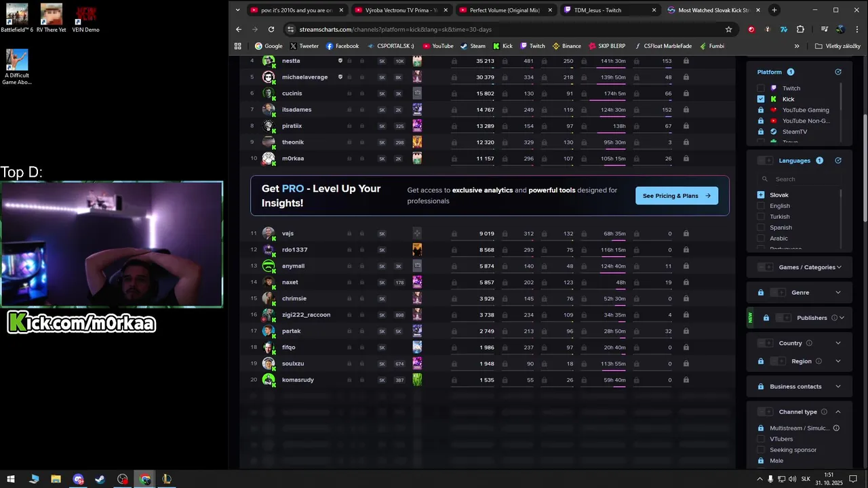Toggle the Slovak language checkbox
Viewport: 868px width, 488px height.
pos(761,195)
